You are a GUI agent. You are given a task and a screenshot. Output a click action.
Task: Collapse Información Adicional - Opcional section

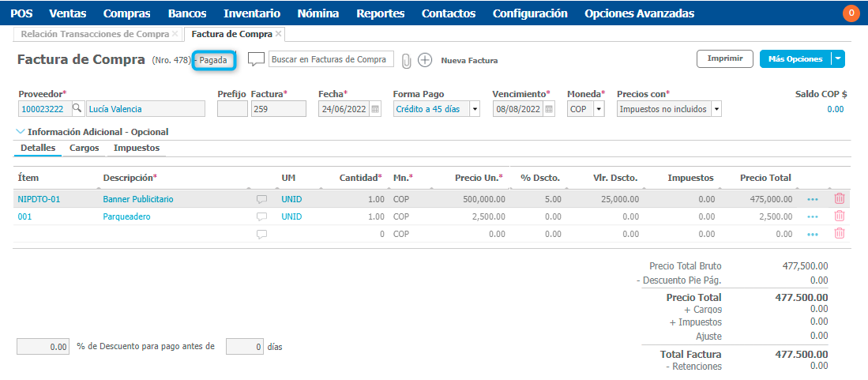(x=20, y=132)
